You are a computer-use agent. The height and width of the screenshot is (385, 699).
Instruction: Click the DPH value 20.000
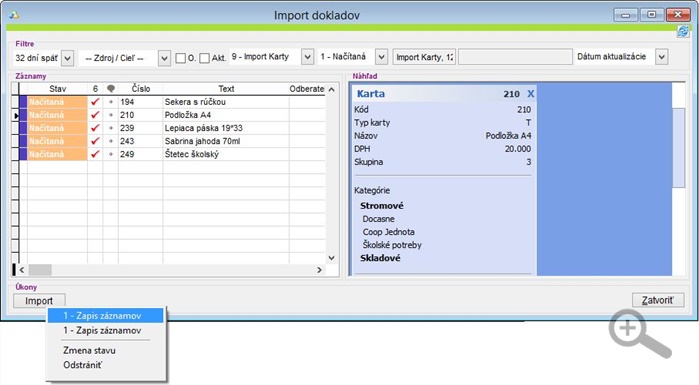(x=518, y=149)
